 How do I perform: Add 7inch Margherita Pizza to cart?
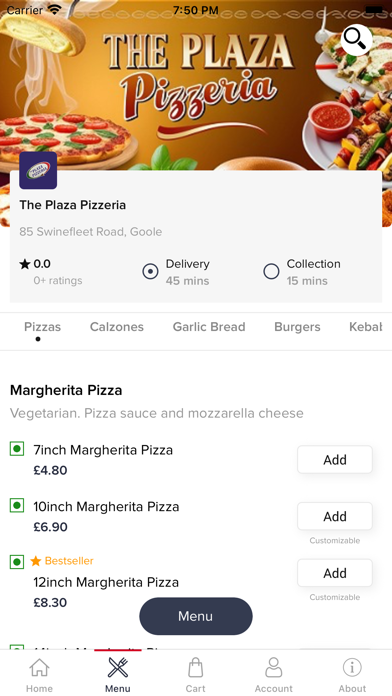point(335,459)
